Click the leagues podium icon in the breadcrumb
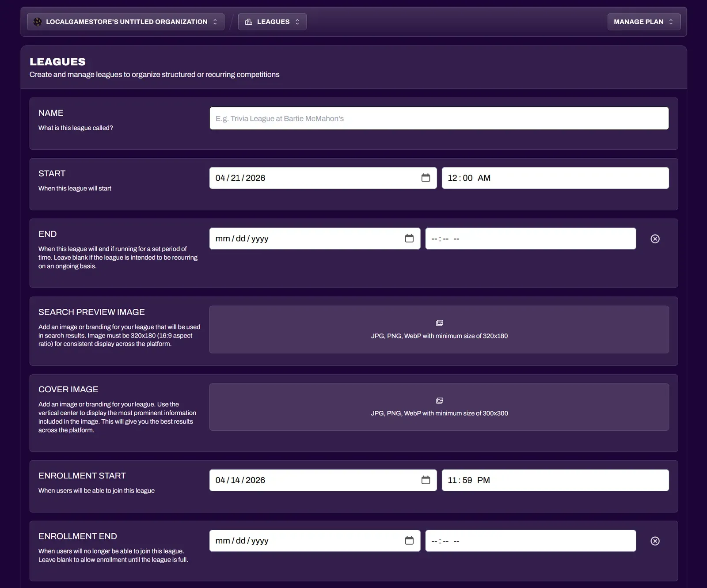Image resolution: width=707 pixels, height=588 pixels. pos(249,21)
